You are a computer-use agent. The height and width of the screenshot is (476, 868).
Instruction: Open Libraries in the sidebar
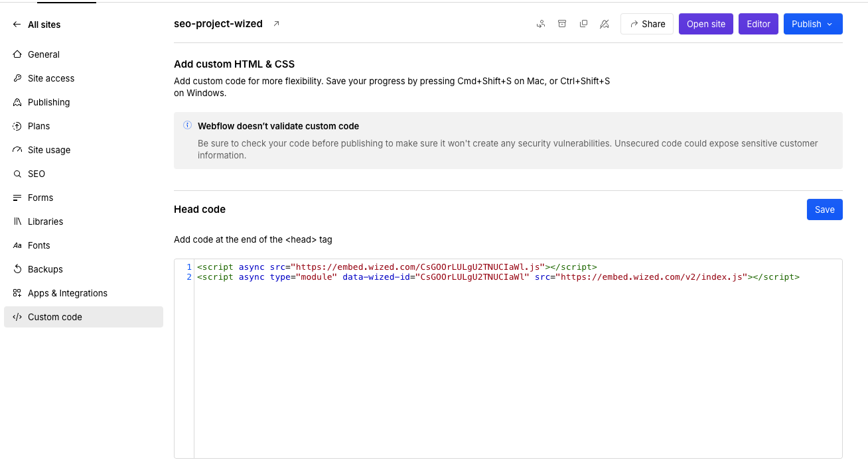pyautogui.click(x=84, y=221)
